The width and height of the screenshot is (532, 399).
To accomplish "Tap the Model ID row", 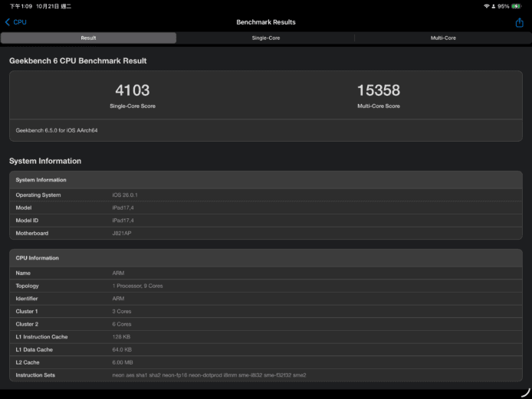I will pyautogui.click(x=265, y=221).
